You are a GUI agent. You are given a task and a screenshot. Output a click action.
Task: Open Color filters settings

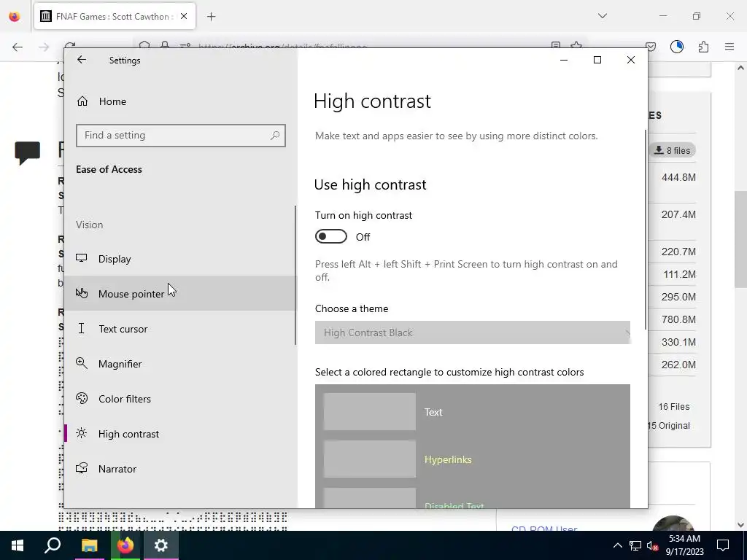pyautogui.click(x=180, y=399)
